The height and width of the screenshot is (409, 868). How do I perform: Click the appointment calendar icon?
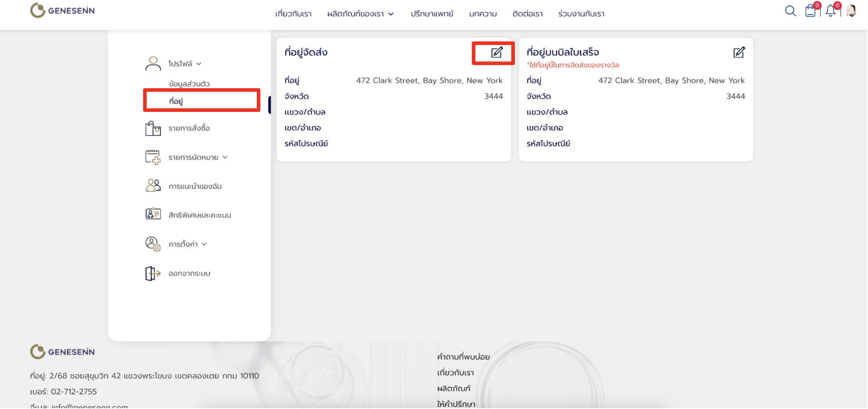click(x=153, y=157)
